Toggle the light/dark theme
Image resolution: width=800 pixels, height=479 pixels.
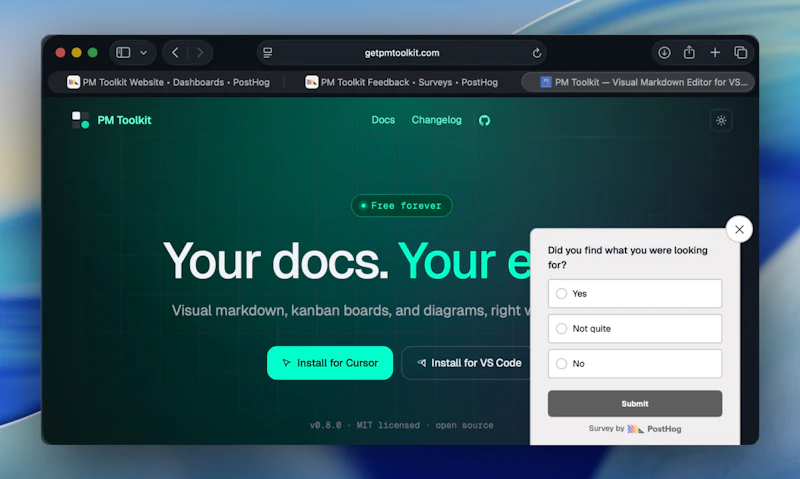tap(721, 120)
